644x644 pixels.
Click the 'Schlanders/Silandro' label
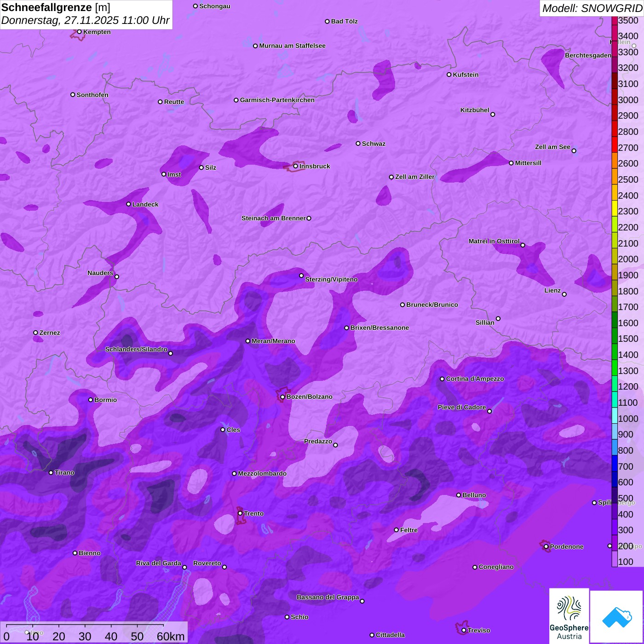click(x=136, y=349)
